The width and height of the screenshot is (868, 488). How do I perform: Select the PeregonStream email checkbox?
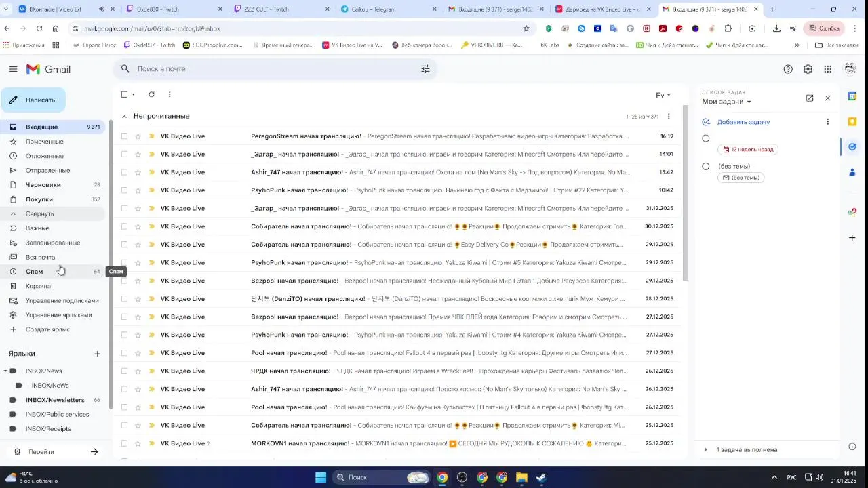[x=124, y=136]
